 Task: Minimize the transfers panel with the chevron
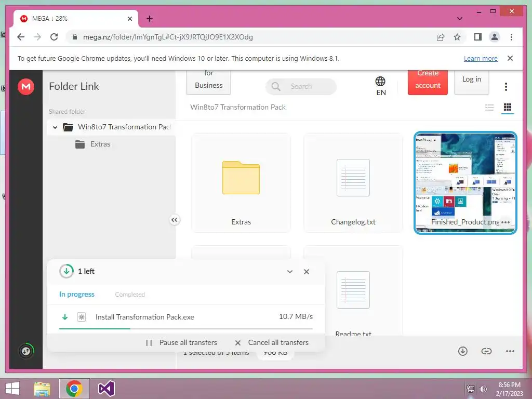pos(290,271)
